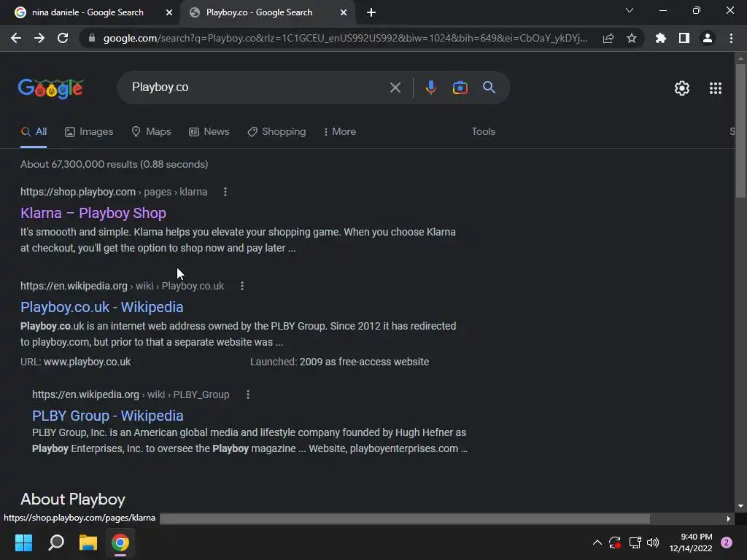
Task: Show hidden system tray icons
Action: 597,542
